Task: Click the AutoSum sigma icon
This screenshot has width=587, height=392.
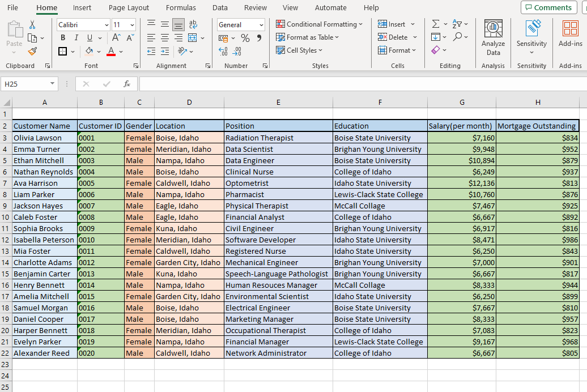Action: tap(436, 24)
